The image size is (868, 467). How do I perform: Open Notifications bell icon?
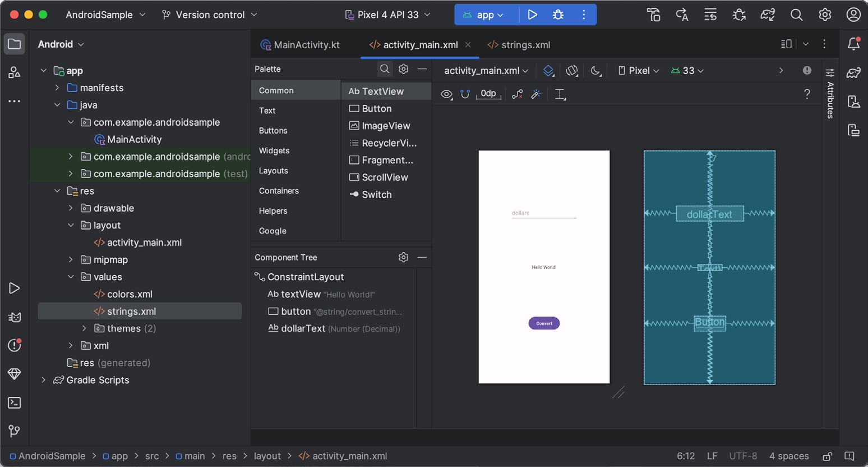coord(853,44)
